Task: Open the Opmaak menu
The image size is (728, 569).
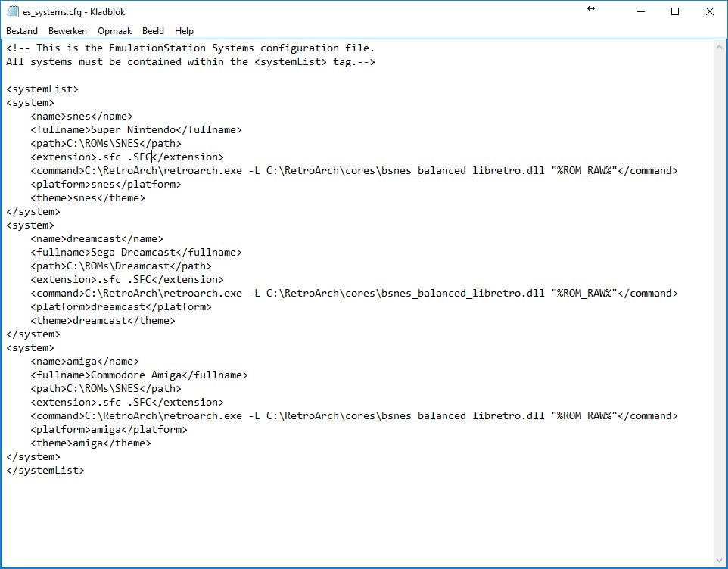Action: click(x=115, y=31)
